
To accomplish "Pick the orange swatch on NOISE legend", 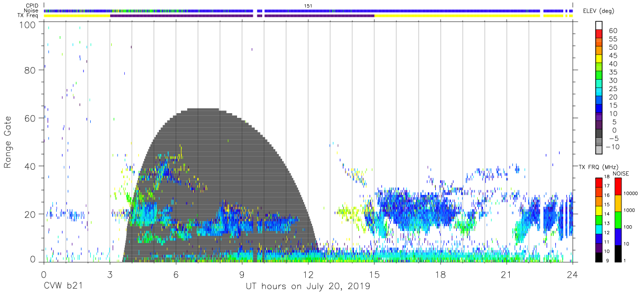I will [617, 203].
